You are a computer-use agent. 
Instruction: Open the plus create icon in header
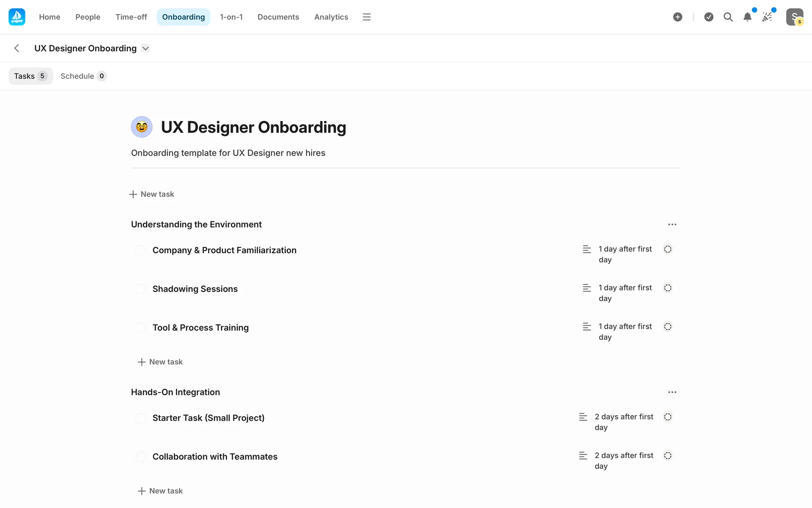coord(678,17)
